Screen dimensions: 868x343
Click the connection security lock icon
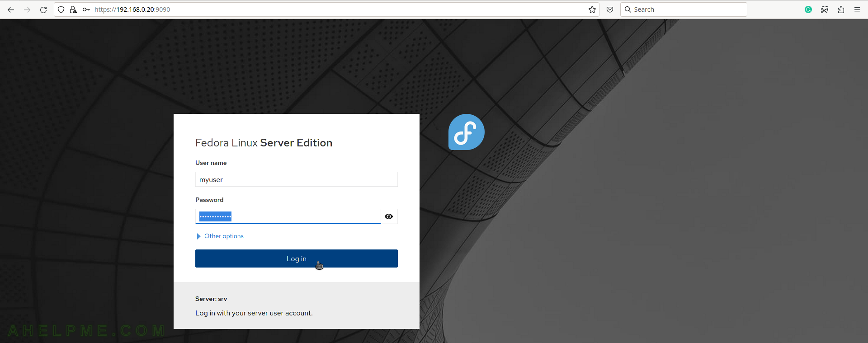[73, 9]
